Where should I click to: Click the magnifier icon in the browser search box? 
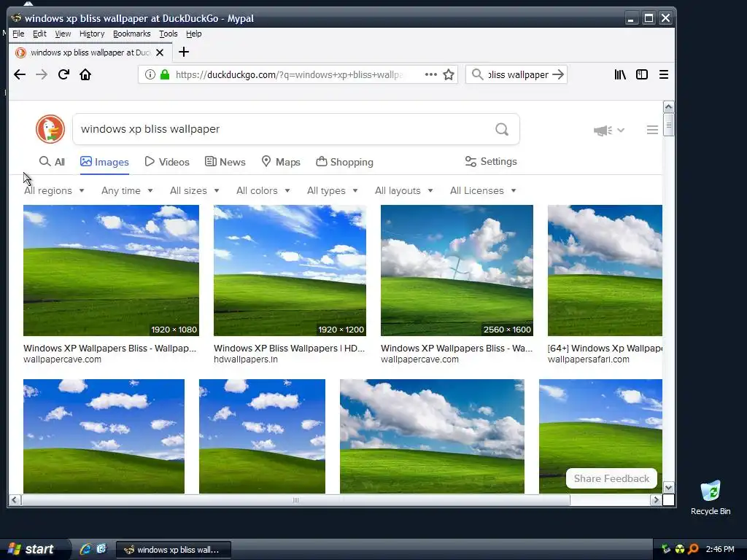click(477, 75)
